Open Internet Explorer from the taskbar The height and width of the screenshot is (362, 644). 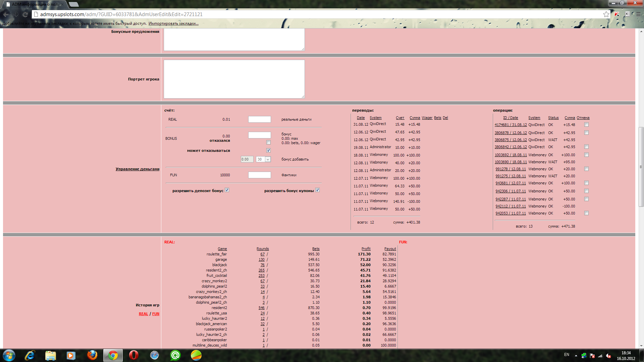(30, 355)
